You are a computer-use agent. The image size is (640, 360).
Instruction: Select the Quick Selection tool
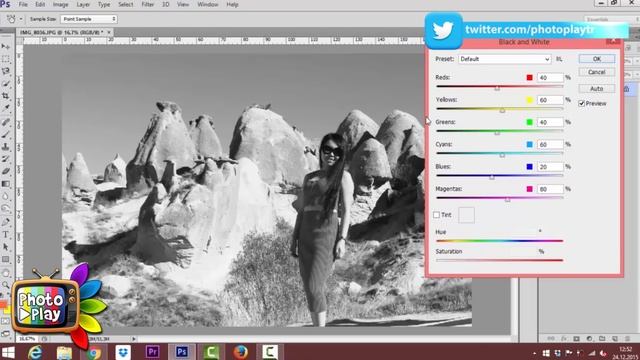point(6,83)
